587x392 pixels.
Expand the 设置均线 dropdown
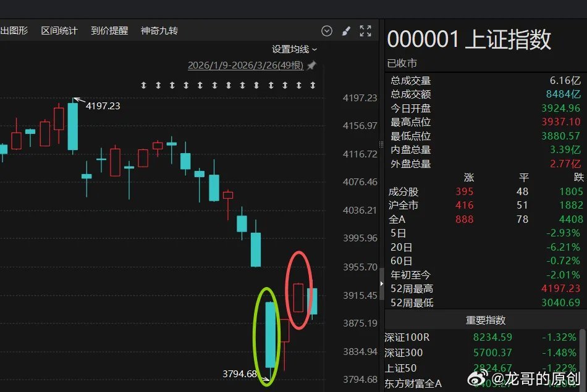[x=294, y=49]
